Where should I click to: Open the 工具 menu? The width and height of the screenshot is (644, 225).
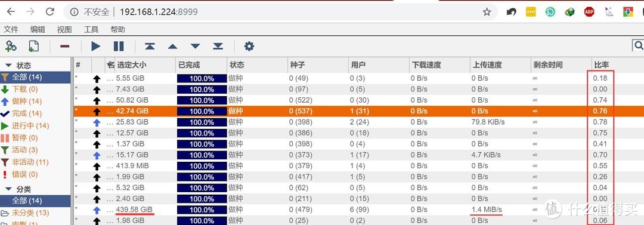[91, 30]
